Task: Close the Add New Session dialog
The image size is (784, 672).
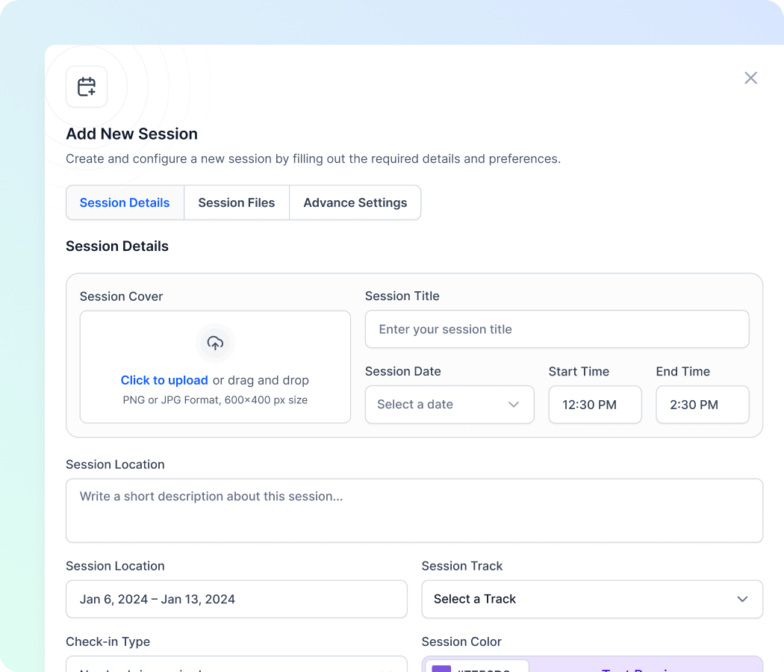Action: 750,78
